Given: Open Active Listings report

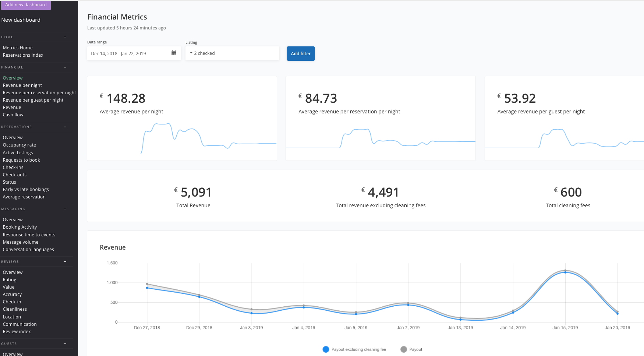Looking at the screenshot, I should pyautogui.click(x=18, y=153).
